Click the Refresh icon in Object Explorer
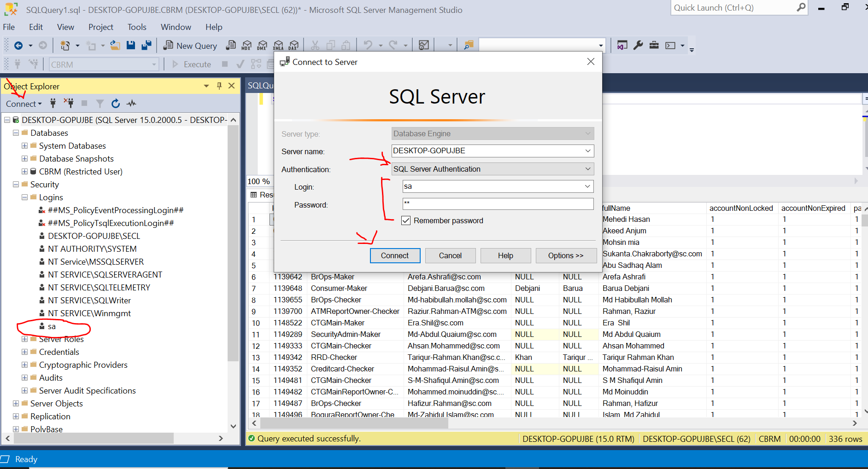The image size is (868, 469). (116, 103)
